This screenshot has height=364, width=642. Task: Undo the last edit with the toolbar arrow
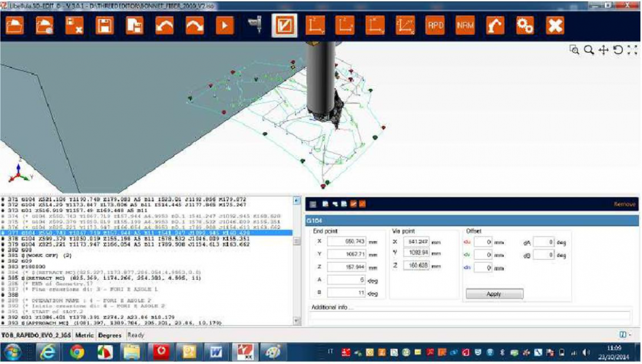[164, 25]
